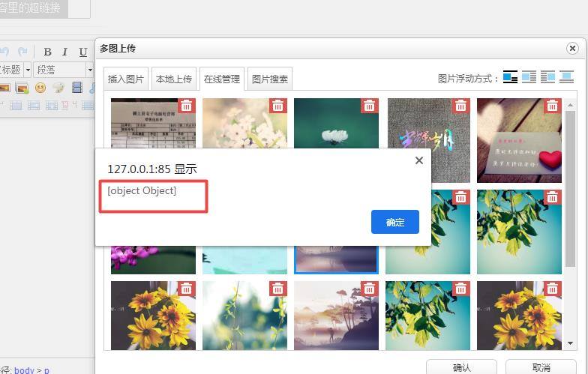Apply italic formatting in editor toolbar

65,52
